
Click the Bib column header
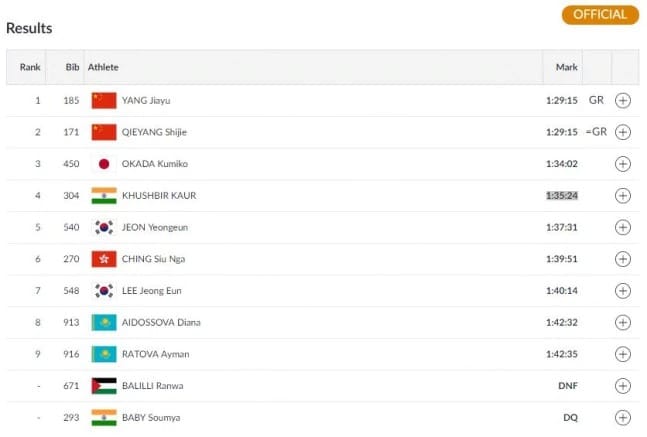click(x=72, y=67)
